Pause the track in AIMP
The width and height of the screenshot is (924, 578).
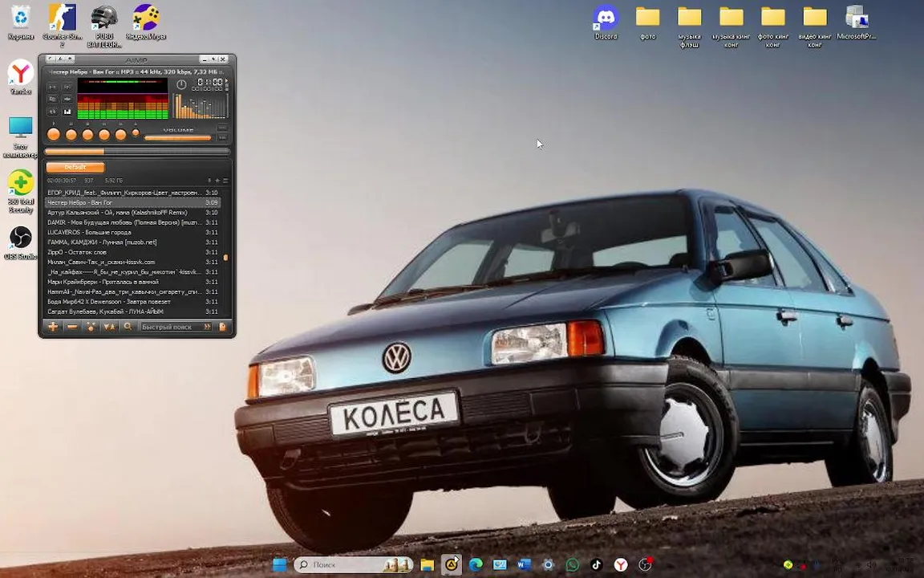71,135
